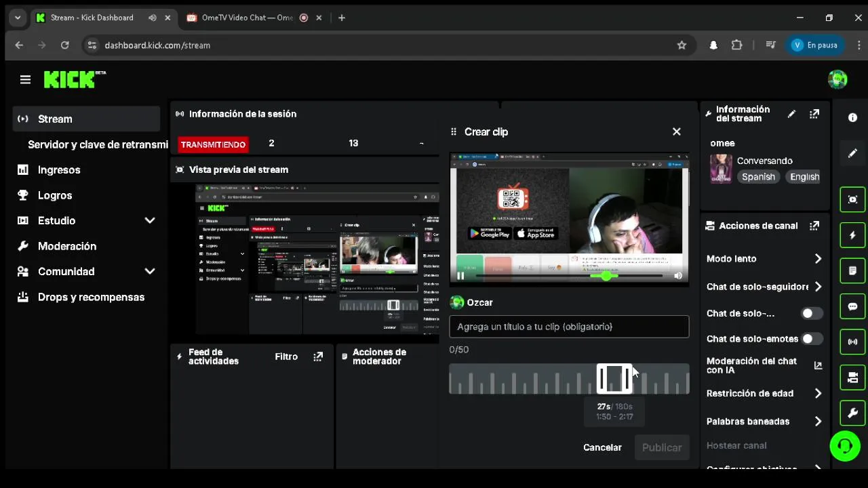Open the tab search dropdown arrow
The height and width of the screenshot is (488, 868).
[18, 18]
